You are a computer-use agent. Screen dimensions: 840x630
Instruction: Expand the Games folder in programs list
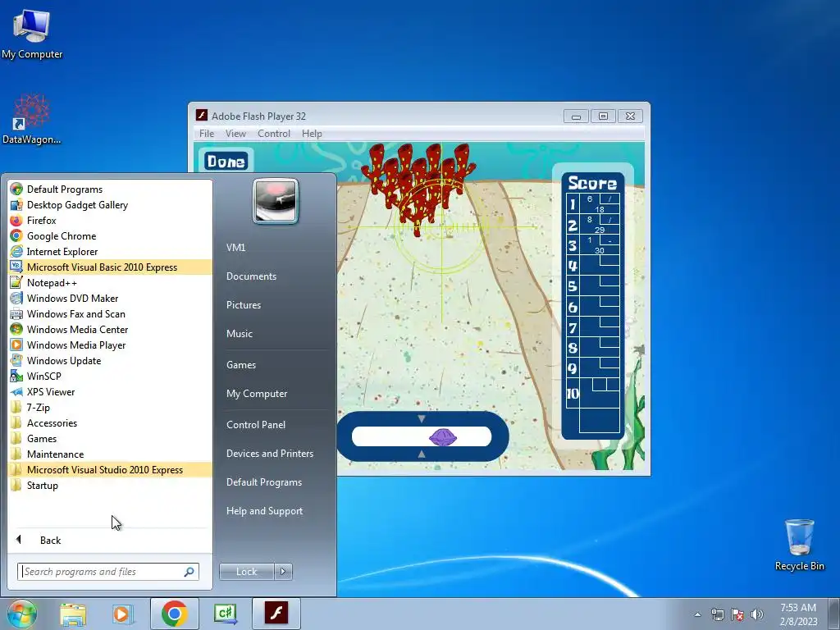coord(110,438)
